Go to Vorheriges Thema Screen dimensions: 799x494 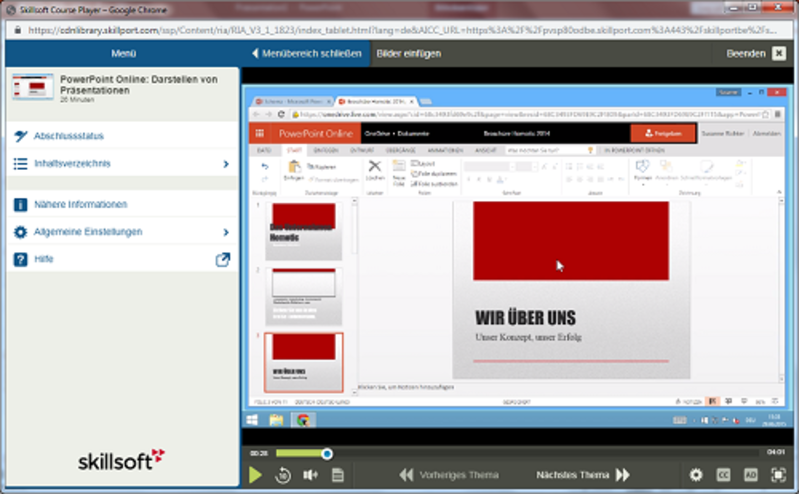449,475
